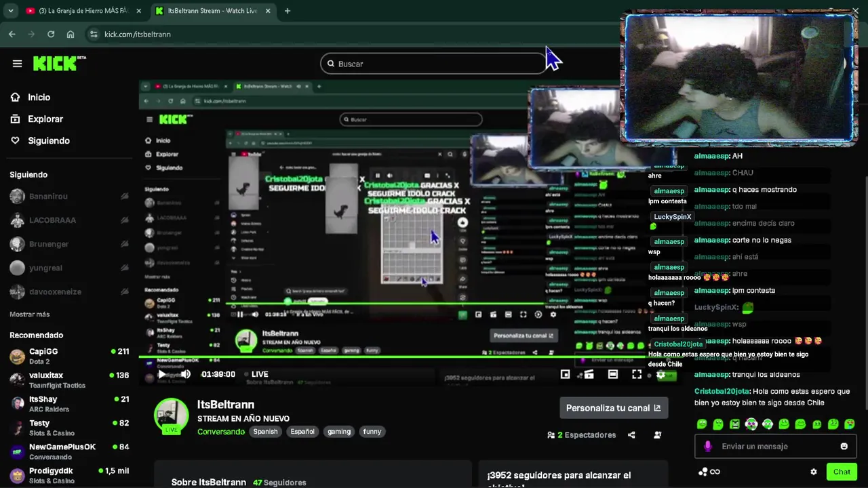868x488 pixels.
Task: Open chat settings gear
Action: point(814,472)
